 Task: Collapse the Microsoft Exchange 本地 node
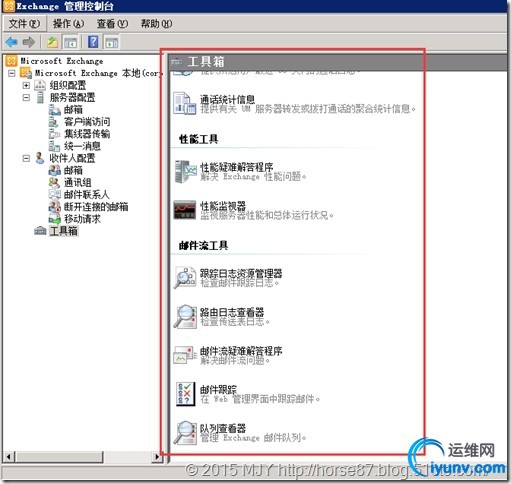tap(12, 73)
